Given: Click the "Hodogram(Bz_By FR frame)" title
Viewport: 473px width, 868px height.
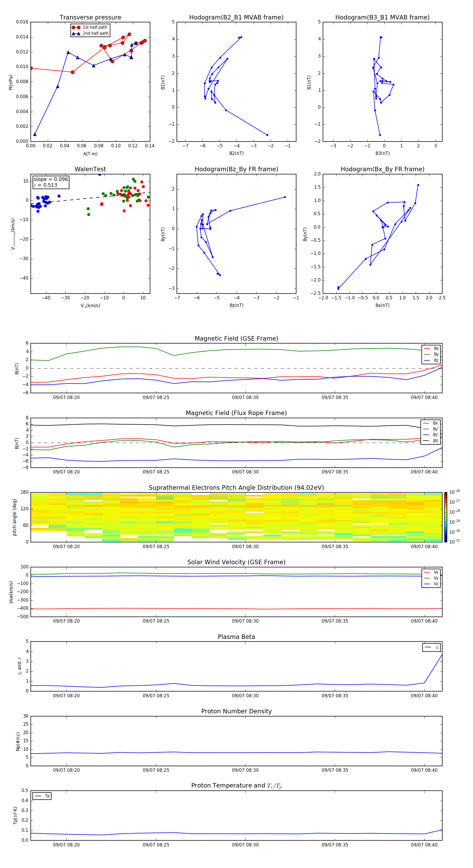Looking at the screenshot, I should (x=236, y=169).
